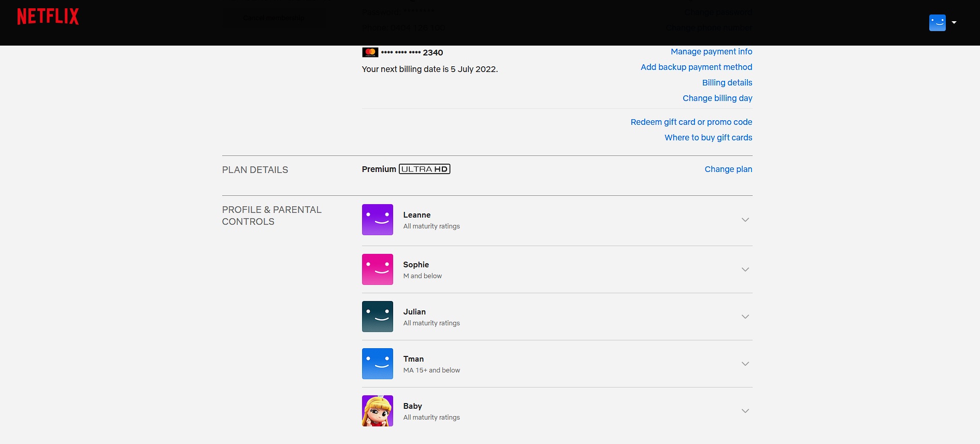Open the blue account avatar menu
The image size is (980, 444).
pyautogui.click(x=937, y=23)
